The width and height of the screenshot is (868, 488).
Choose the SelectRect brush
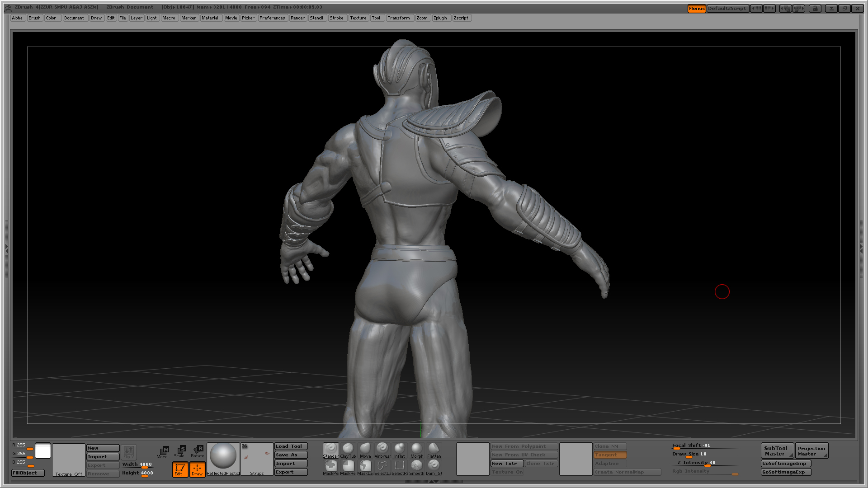[x=399, y=468]
